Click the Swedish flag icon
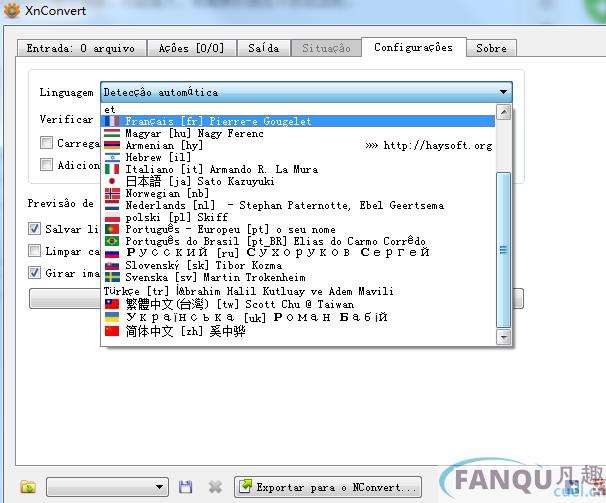The height and width of the screenshot is (503, 606). coord(112,277)
